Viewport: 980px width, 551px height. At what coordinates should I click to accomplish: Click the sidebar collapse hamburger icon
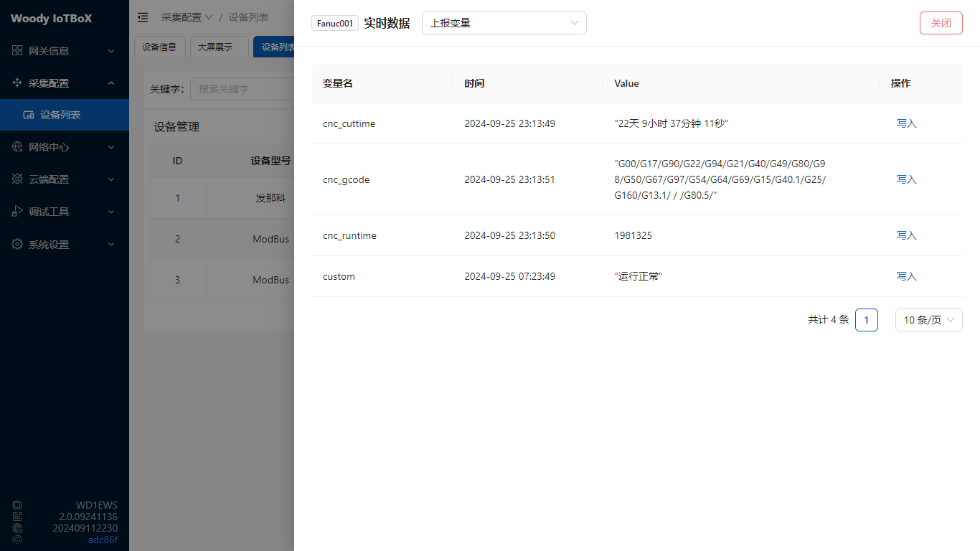pyautogui.click(x=143, y=17)
